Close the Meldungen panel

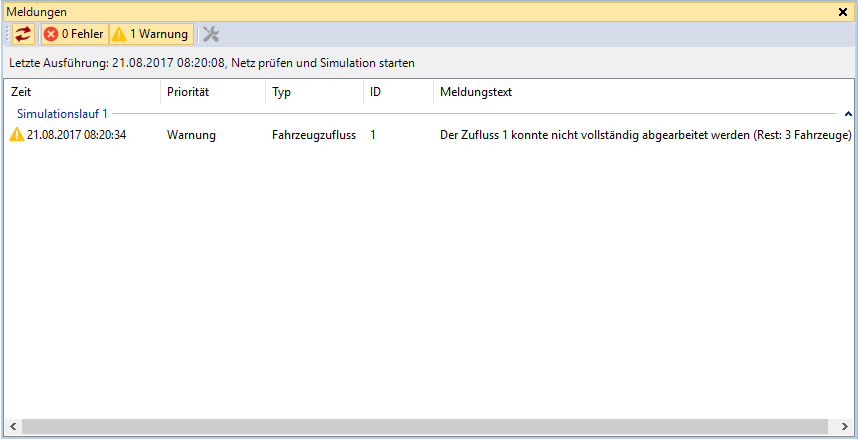tap(843, 11)
